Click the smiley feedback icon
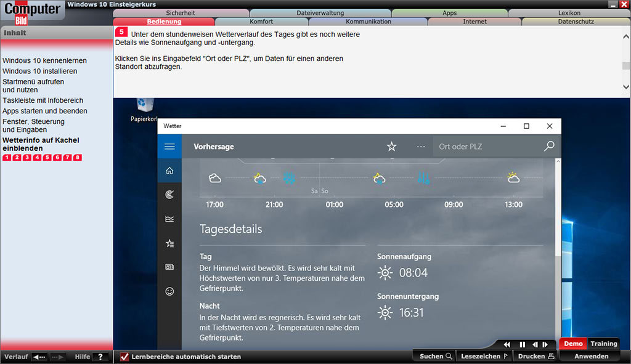 [169, 291]
